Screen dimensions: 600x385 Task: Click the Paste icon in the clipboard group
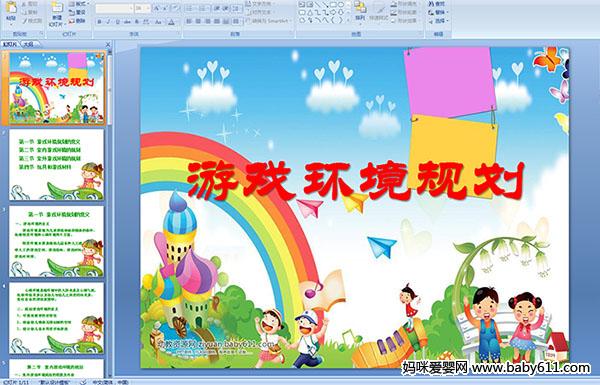coord(11,8)
